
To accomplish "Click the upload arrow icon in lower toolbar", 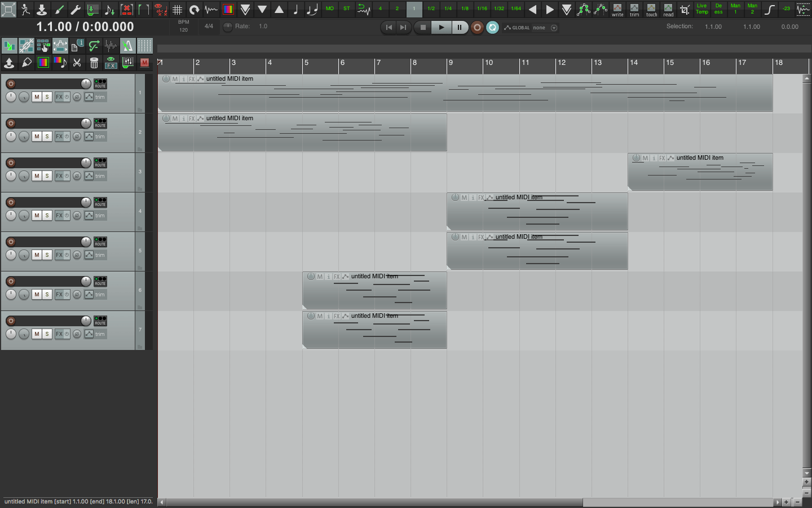I will point(10,63).
